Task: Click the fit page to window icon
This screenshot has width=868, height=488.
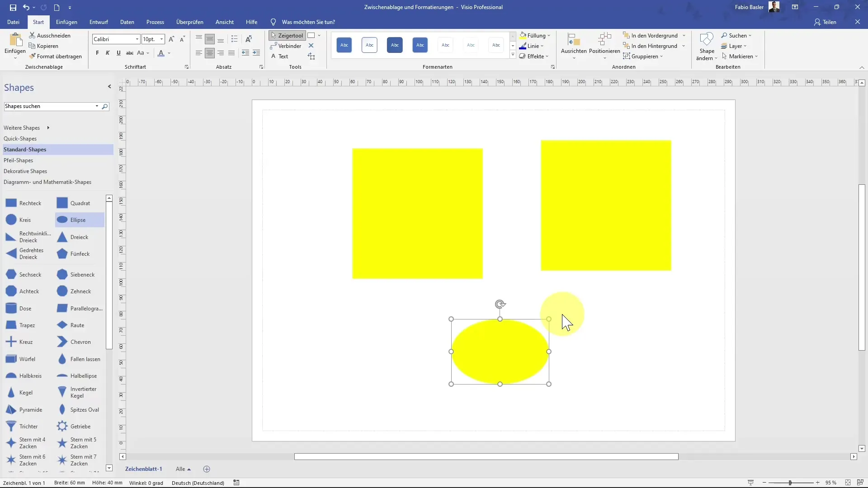Action: [848, 483]
